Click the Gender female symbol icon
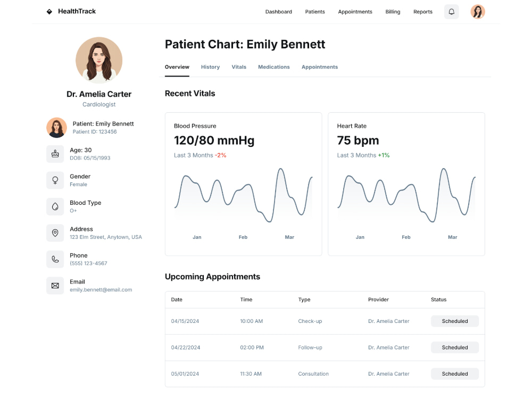 pos(55,180)
